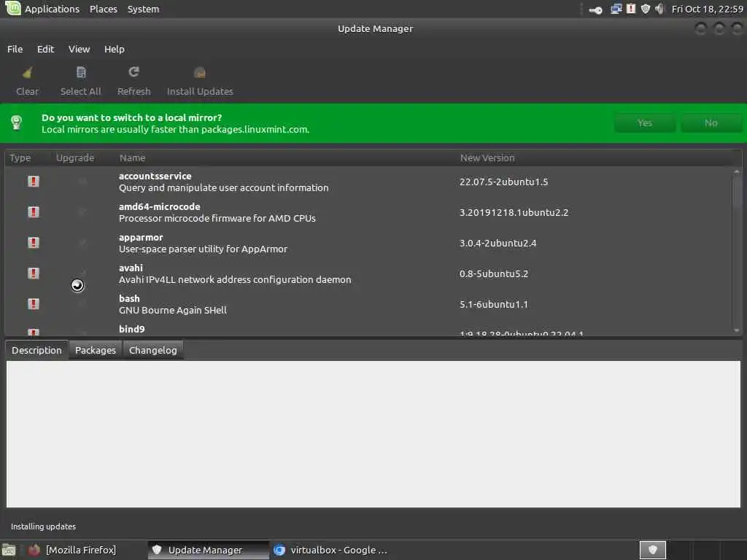Click the update list scrollbar down arrow

[737, 330]
